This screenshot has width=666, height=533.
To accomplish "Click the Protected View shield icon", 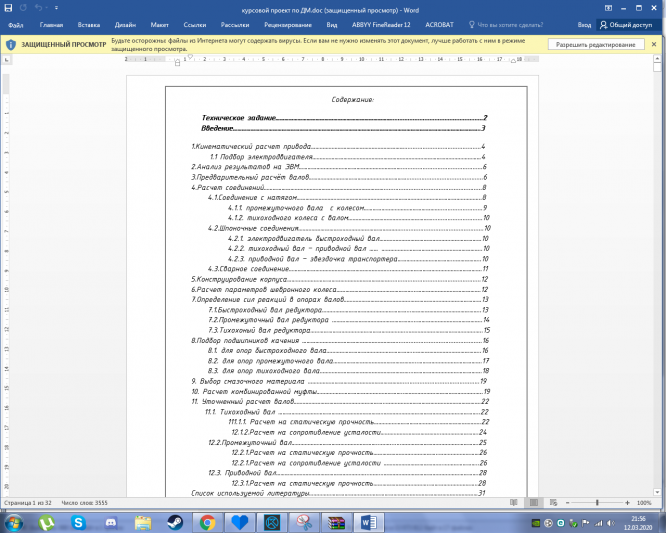I will point(11,45).
